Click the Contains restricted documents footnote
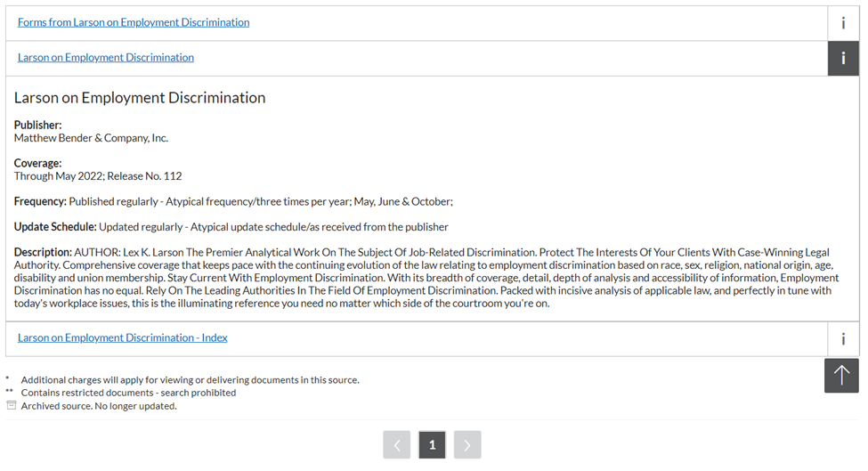This screenshot has height=471, width=868. pyautogui.click(x=128, y=393)
